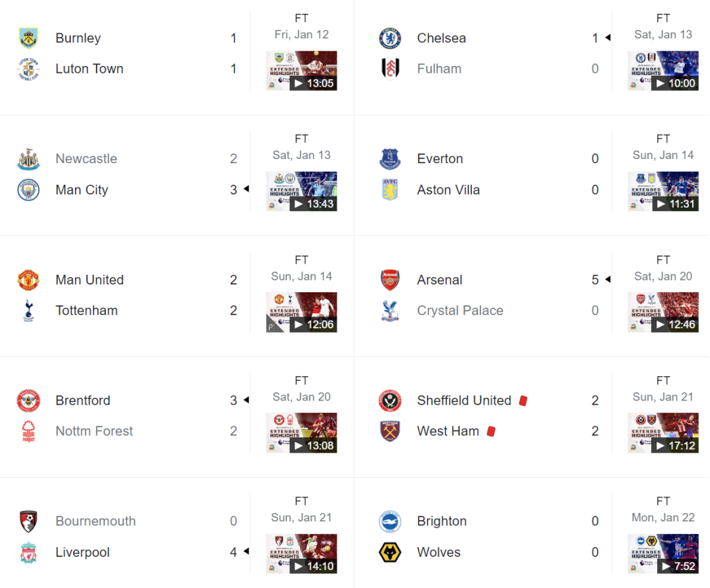This screenshot has height=588, width=710.
Task: Click West Ham's red card icon
Action: (491, 431)
